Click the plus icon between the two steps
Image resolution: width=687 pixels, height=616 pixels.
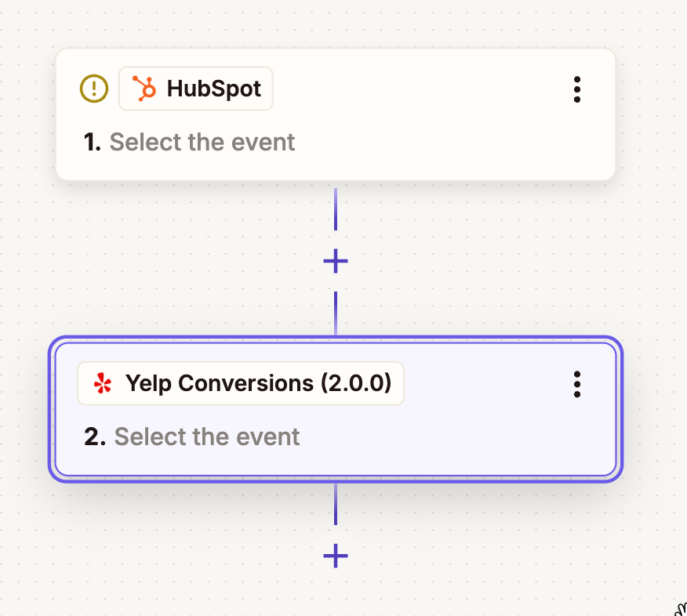(x=336, y=261)
